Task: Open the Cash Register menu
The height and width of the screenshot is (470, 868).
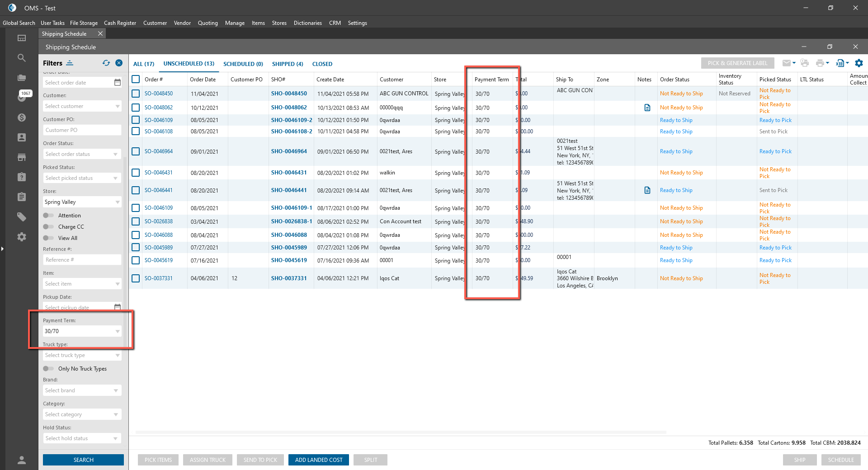Action: [120, 23]
